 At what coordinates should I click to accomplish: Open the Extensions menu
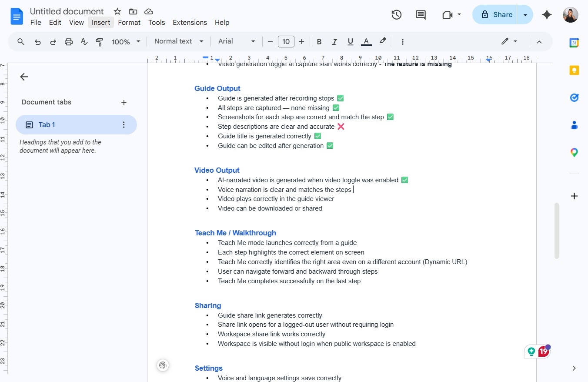[x=190, y=23]
